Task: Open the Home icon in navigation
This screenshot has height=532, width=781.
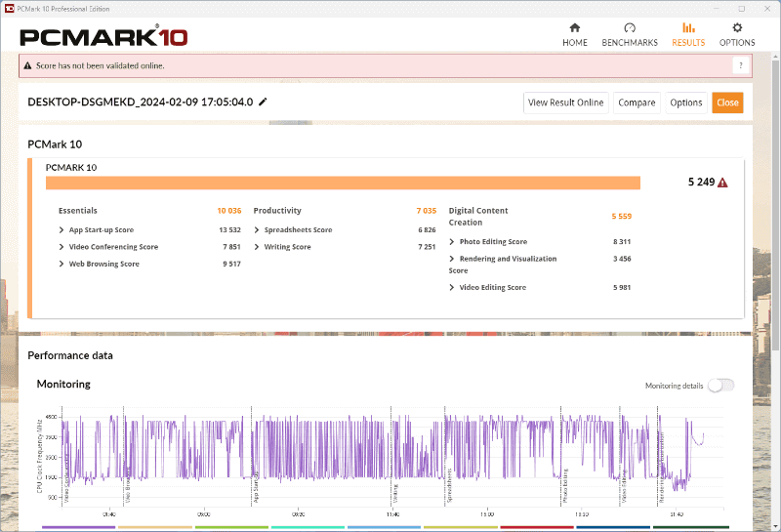Action: pos(575,28)
